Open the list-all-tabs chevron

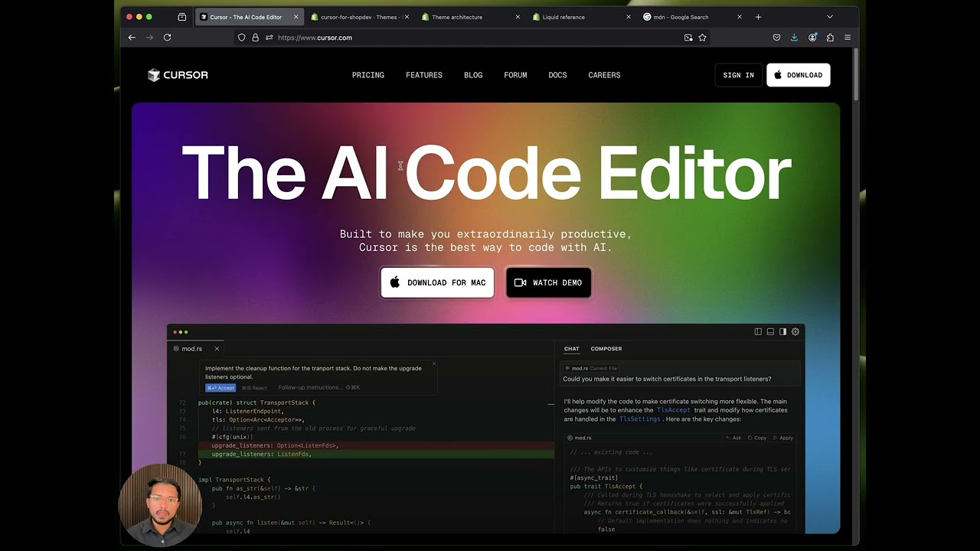[829, 16]
